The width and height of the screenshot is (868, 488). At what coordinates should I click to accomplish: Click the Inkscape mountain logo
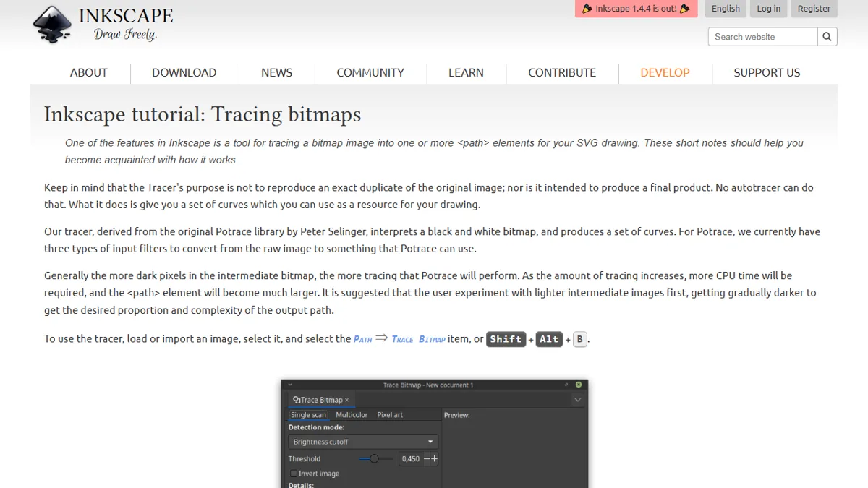tap(53, 25)
